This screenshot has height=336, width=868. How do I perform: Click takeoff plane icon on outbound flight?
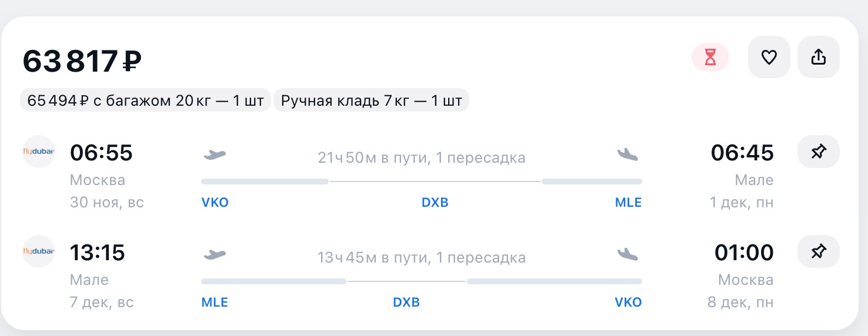215,155
